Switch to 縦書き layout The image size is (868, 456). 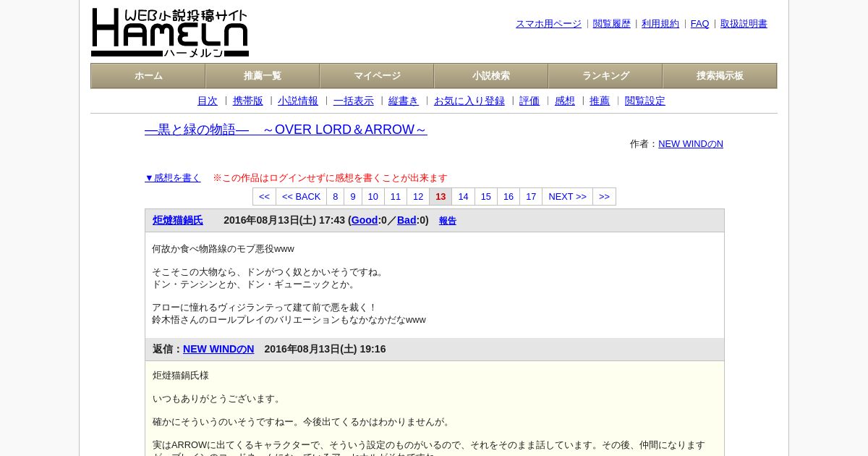pyautogui.click(x=404, y=101)
